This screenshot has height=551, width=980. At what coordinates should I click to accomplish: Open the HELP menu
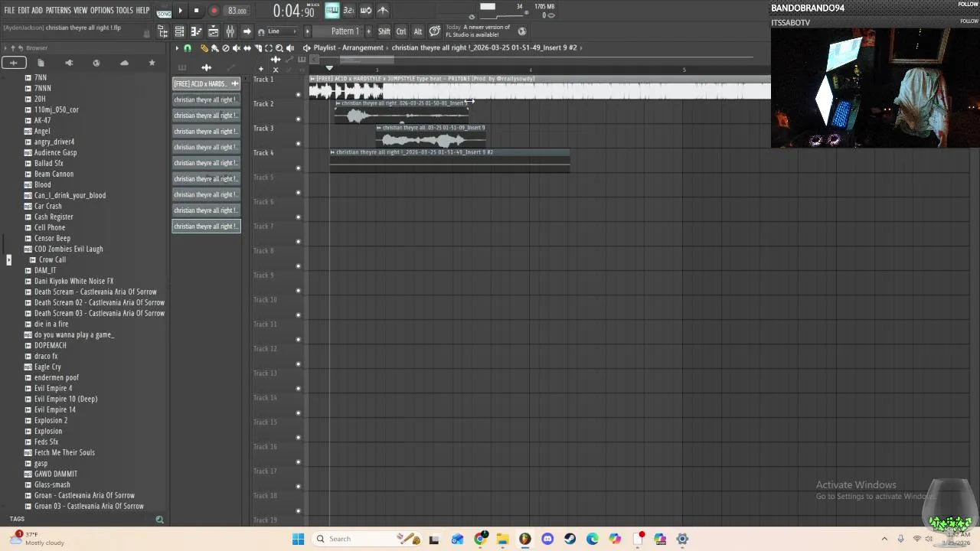[142, 11]
